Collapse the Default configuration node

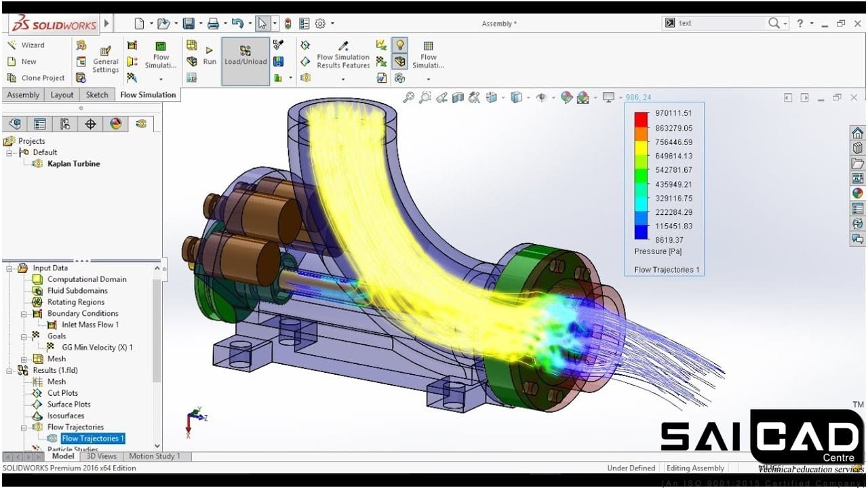pyautogui.click(x=9, y=152)
